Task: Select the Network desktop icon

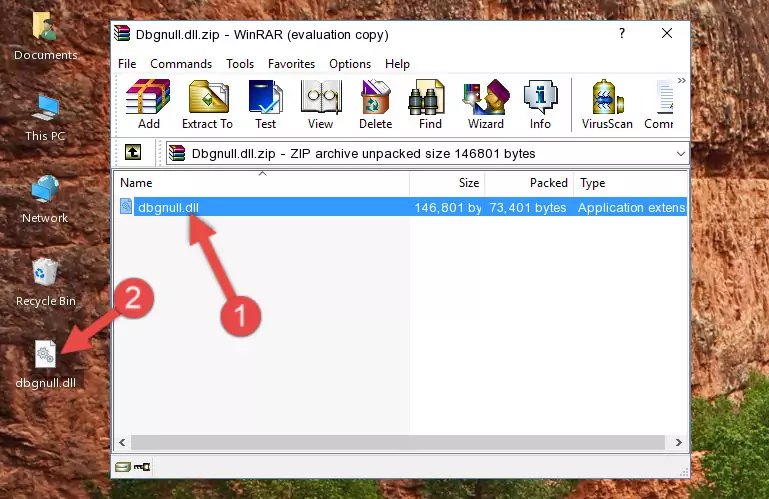Action: 45,199
